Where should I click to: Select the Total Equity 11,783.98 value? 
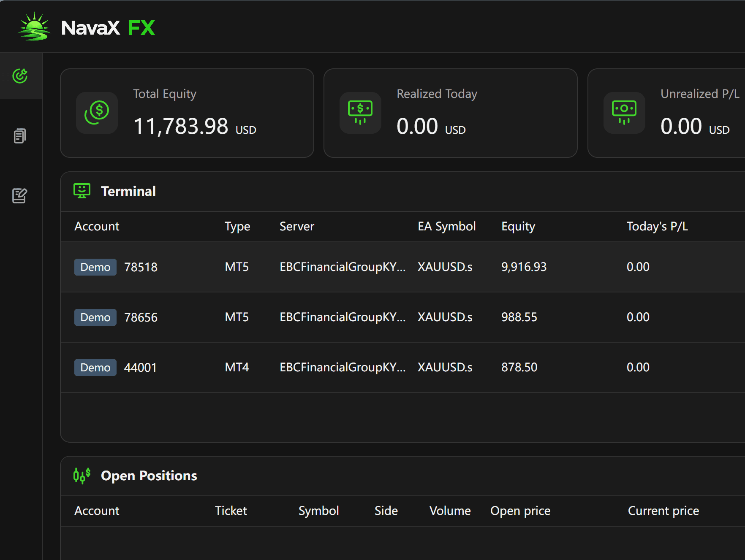coord(181,126)
